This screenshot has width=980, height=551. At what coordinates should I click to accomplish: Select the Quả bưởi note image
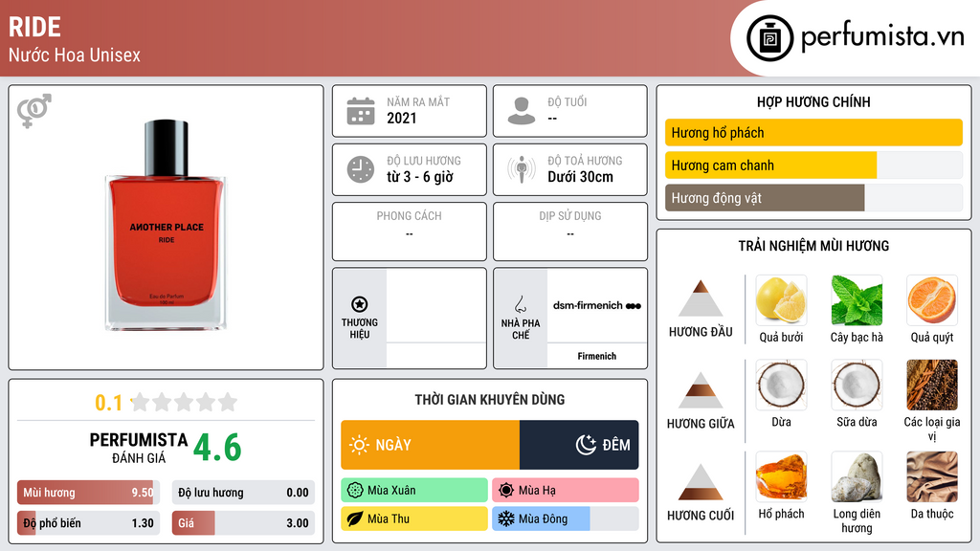coord(781,300)
